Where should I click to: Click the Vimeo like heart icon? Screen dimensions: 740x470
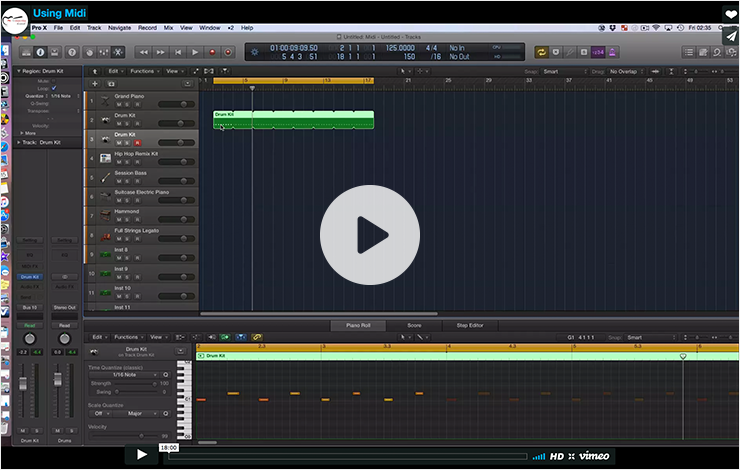(x=731, y=14)
